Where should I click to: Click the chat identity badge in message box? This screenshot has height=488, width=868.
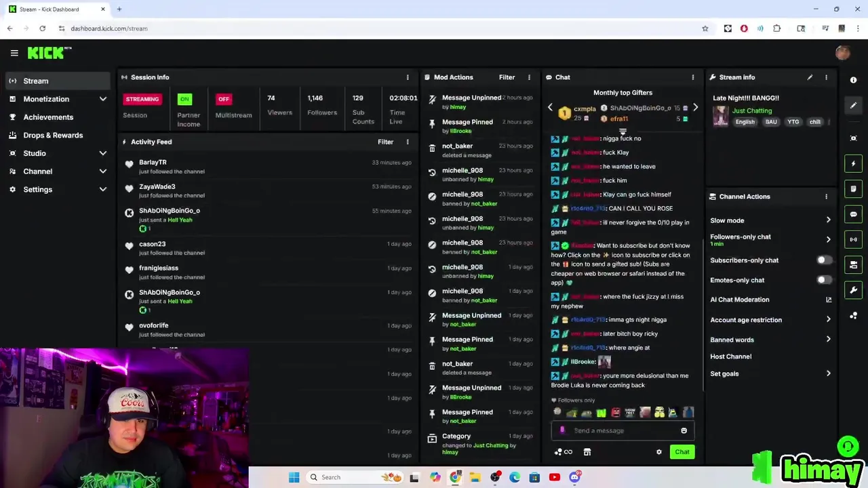coord(562,430)
